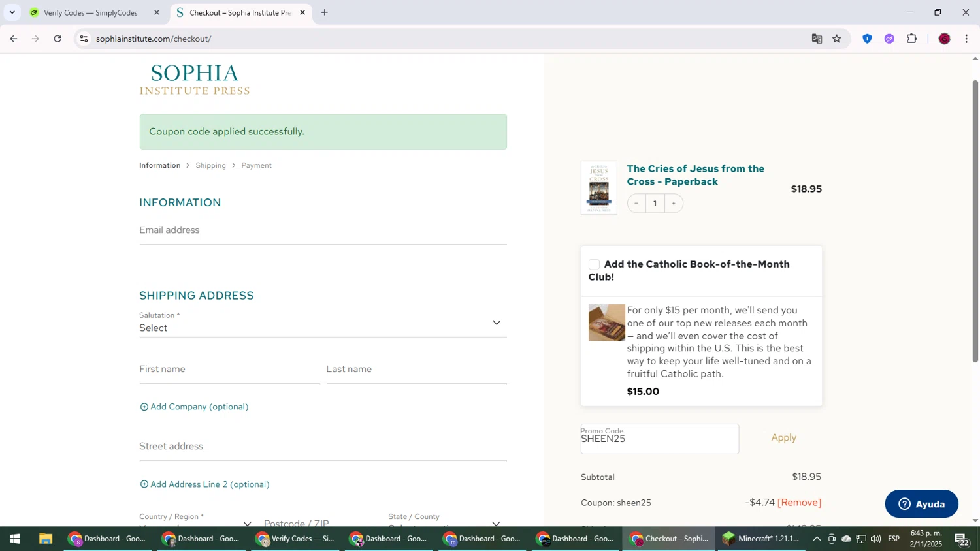This screenshot has width=980, height=551.
Task: Click the Postcode / ZIP field
Action: (x=320, y=522)
